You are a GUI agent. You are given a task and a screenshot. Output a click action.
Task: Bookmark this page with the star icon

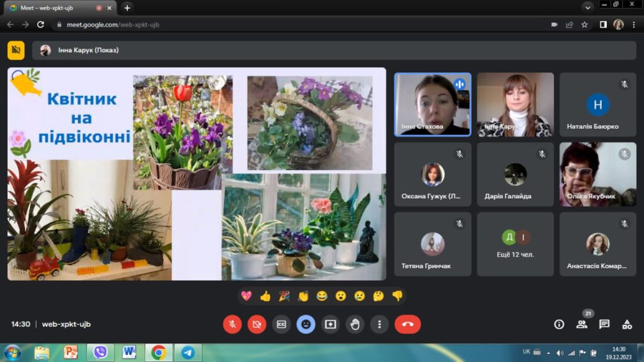(x=584, y=25)
